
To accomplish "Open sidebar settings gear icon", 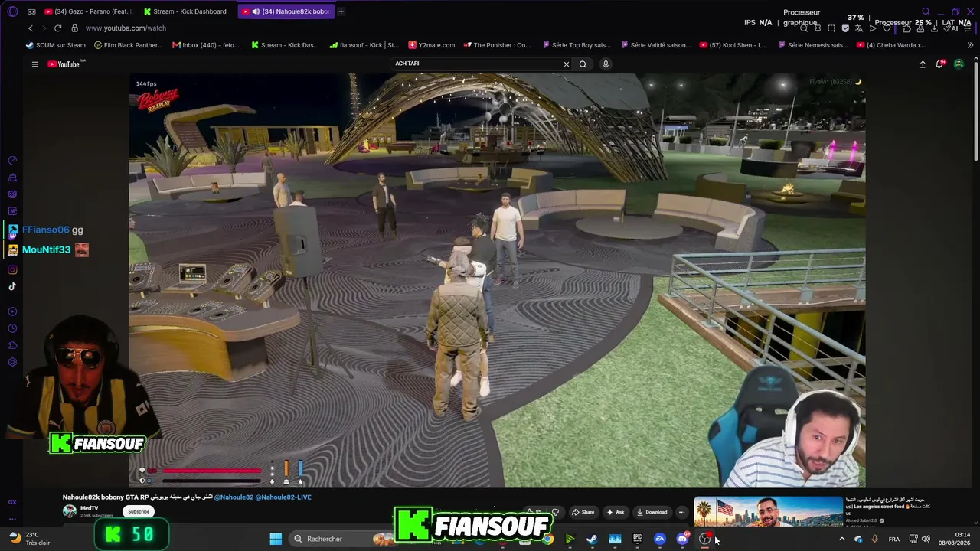I will click(x=12, y=362).
